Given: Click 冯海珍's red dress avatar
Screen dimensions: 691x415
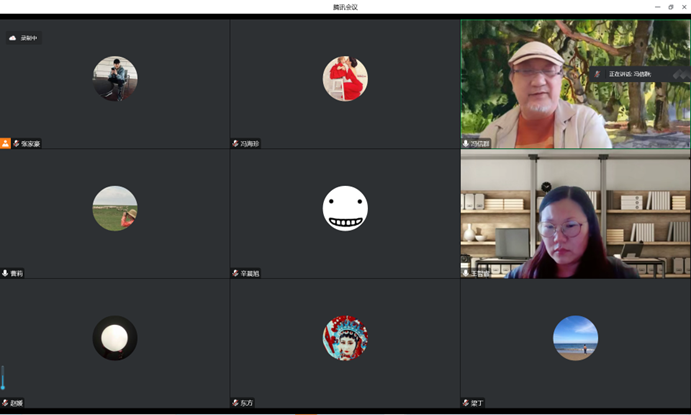Looking at the screenshot, I should click(x=345, y=78).
